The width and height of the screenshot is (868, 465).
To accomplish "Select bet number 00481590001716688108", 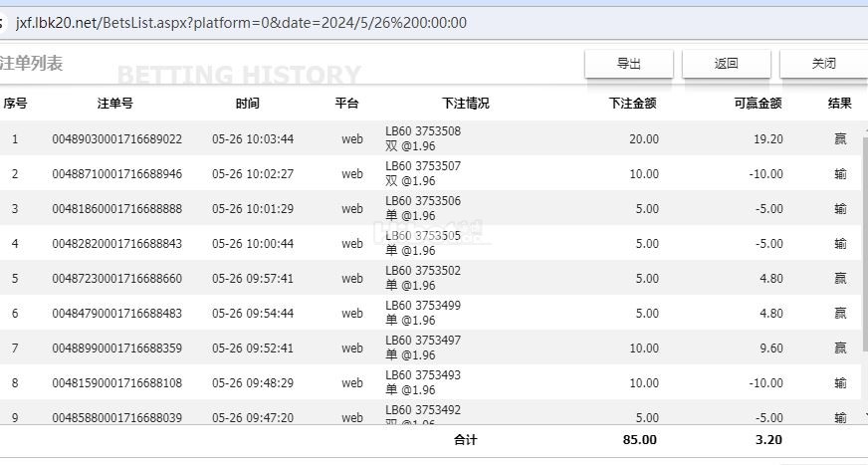I will (116, 383).
